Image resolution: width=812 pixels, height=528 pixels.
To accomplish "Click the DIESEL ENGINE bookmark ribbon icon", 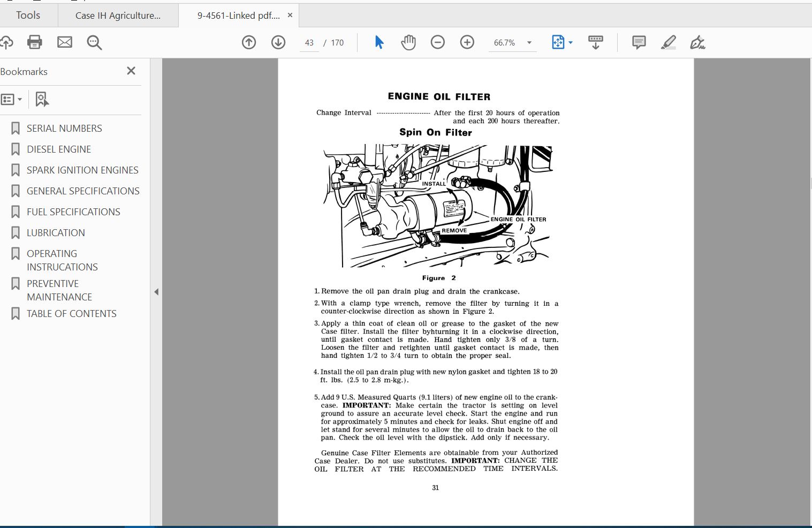I will click(16, 149).
